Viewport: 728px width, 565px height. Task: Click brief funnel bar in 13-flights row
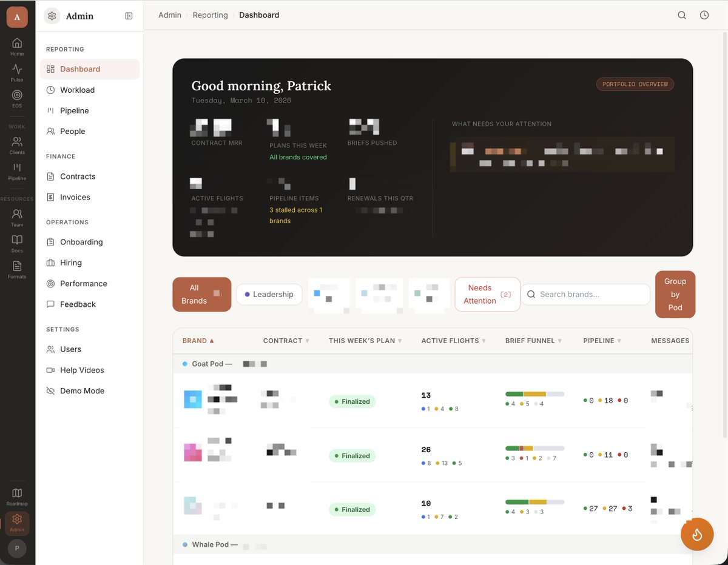534,394
